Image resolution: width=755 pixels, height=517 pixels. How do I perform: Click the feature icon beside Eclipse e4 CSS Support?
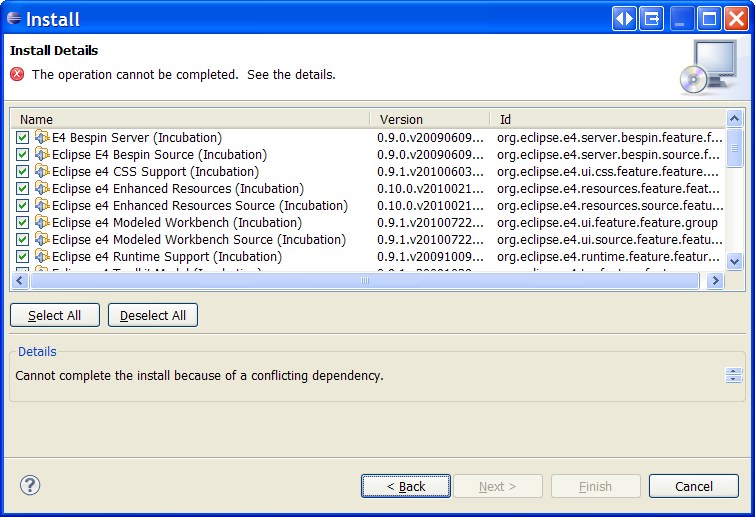coord(42,171)
